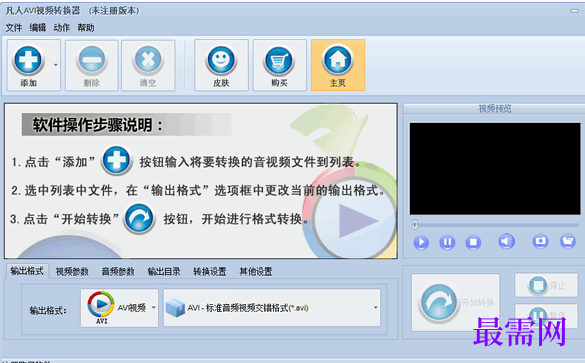Go to 主页 (home) house icon

tap(338, 60)
